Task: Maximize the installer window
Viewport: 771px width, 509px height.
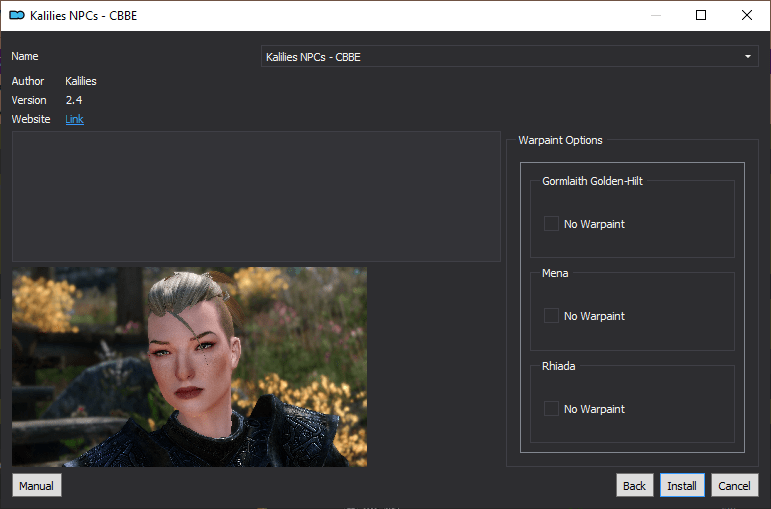Action: point(701,15)
